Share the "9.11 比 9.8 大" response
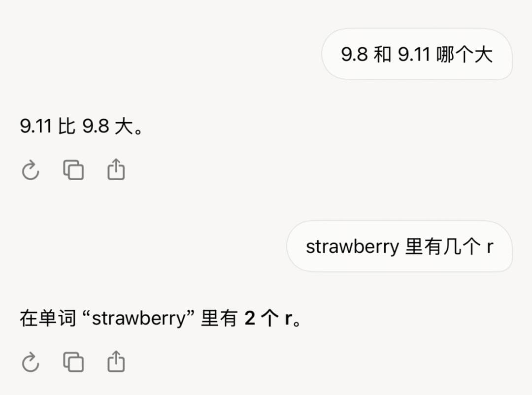Screen dimensions: 532x395 coord(116,170)
